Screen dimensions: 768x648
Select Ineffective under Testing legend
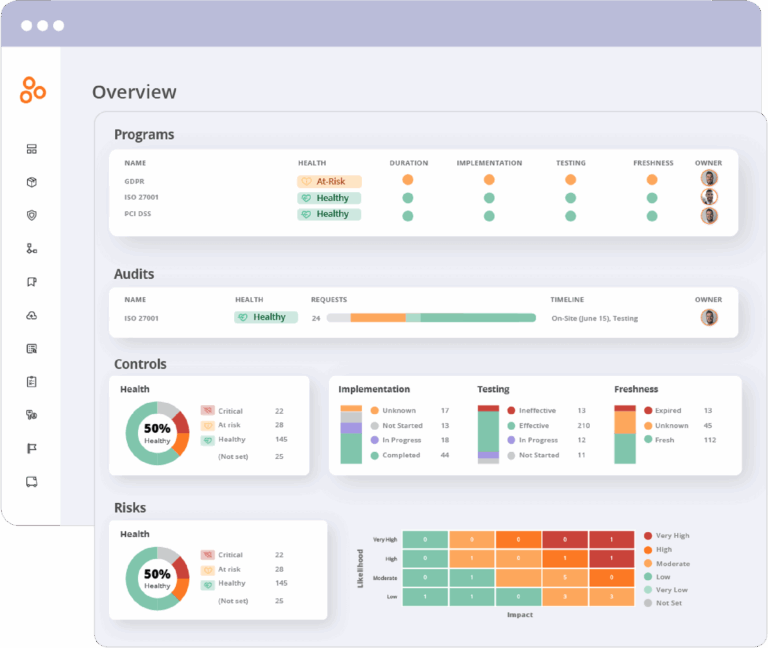tap(531, 410)
